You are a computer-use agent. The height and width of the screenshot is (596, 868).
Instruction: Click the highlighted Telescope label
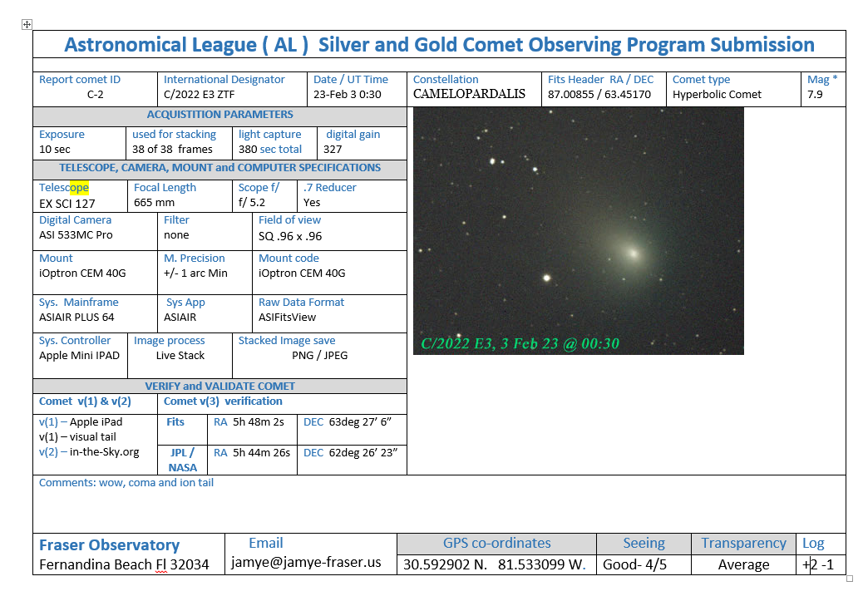[64, 188]
